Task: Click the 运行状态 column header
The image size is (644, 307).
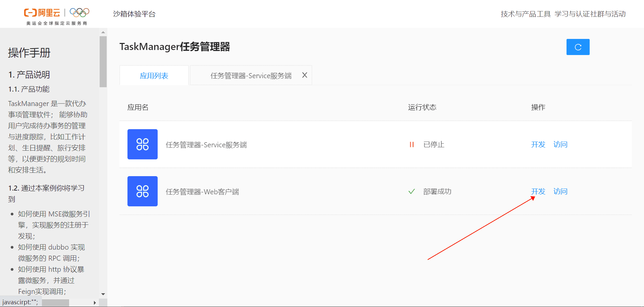Action: point(422,107)
